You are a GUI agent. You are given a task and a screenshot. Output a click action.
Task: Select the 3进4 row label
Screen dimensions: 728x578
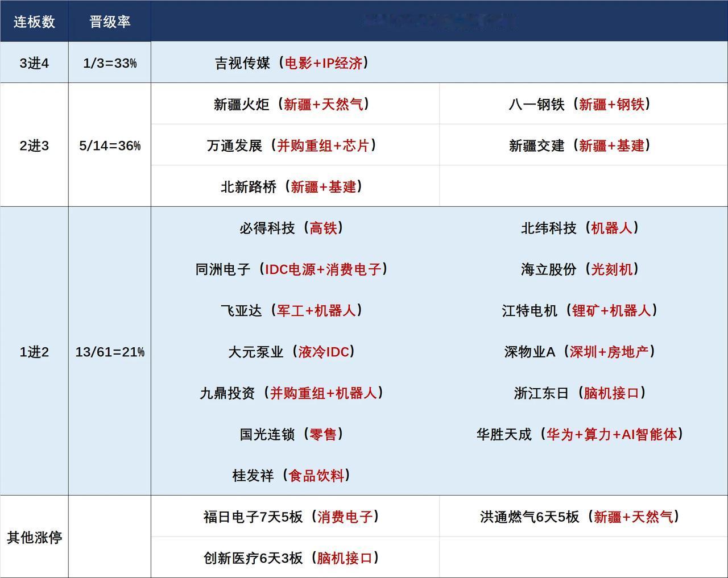pyautogui.click(x=34, y=63)
